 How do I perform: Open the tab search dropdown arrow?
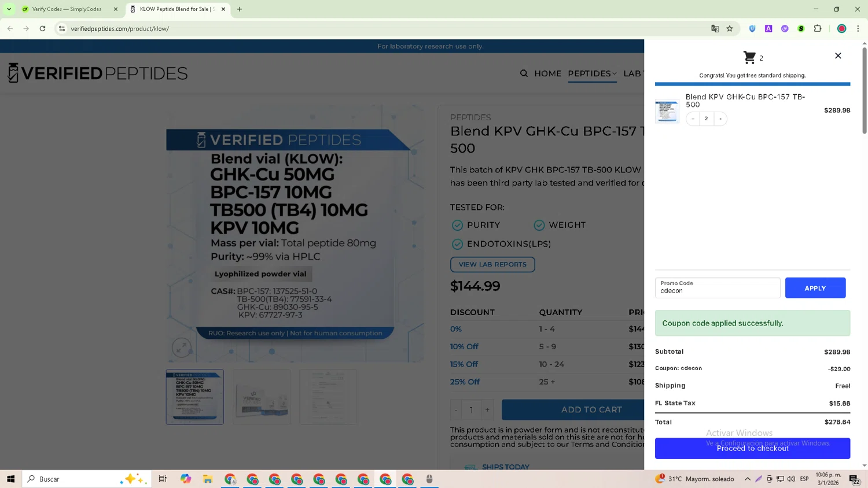9,9
